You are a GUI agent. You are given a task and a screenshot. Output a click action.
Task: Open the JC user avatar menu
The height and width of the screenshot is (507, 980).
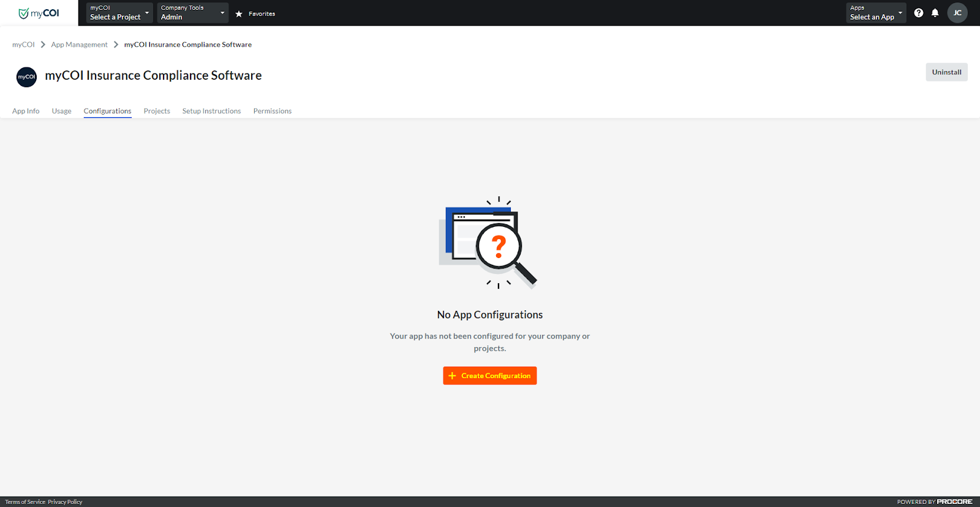[957, 13]
